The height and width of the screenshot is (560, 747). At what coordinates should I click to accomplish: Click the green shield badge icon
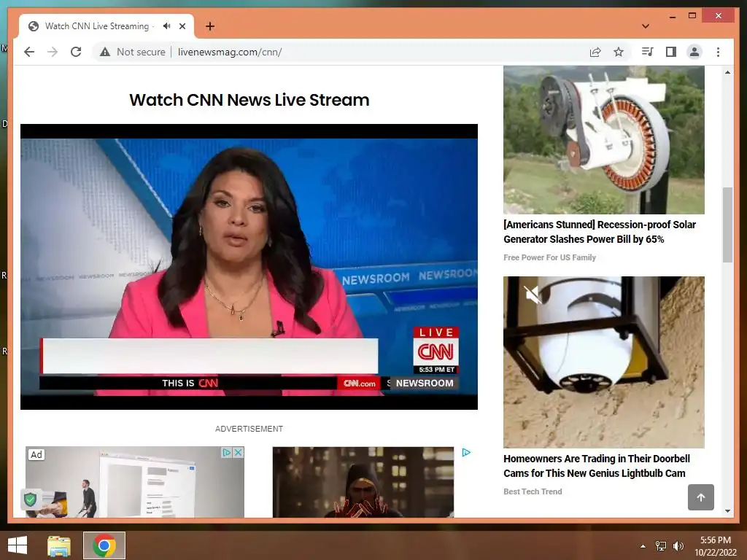(x=31, y=499)
